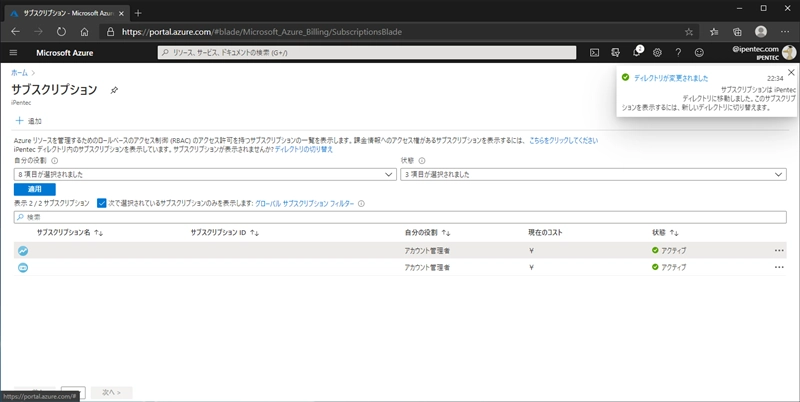The height and width of the screenshot is (402, 800).
Task: Expand the 状態 filter dropdown
Action: pos(593,174)
